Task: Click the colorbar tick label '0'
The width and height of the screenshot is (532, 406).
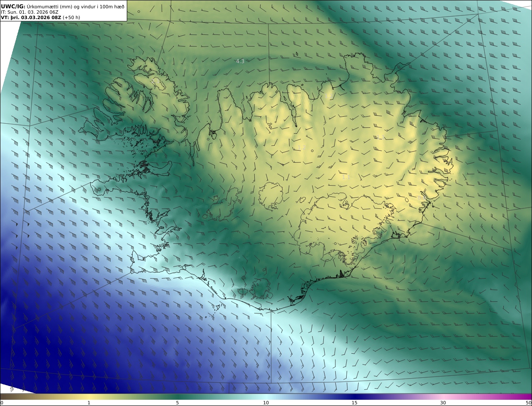Action: pyautogui.click(x=2, y=403)
